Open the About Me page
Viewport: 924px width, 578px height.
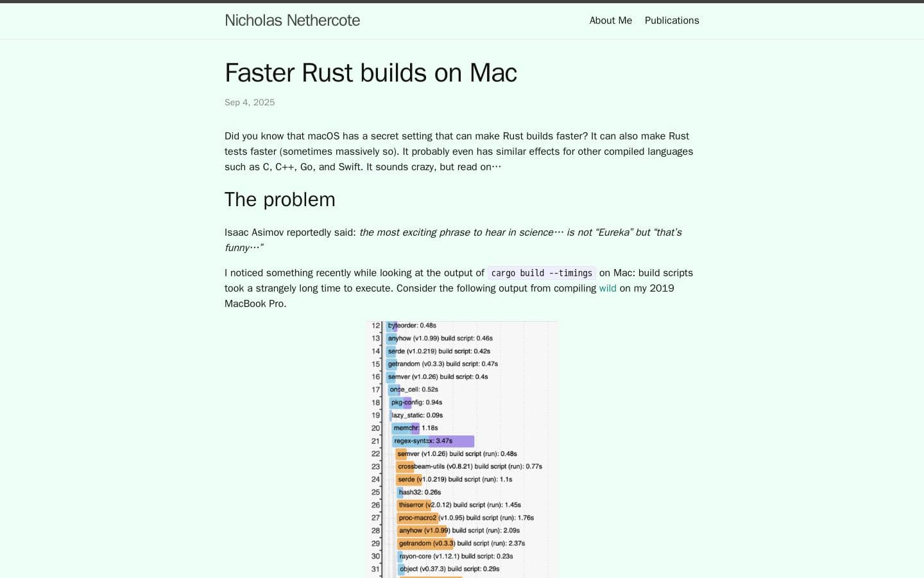610,20
